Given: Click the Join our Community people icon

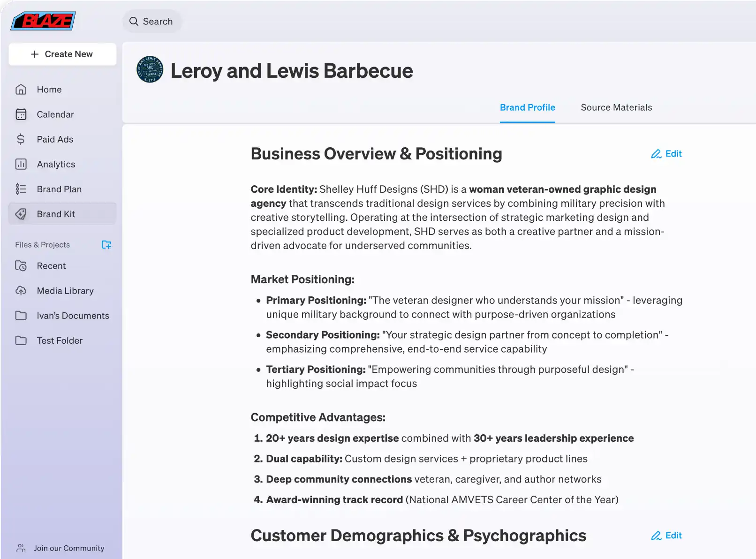Looking at the screenshot, I should coord(21,548).
